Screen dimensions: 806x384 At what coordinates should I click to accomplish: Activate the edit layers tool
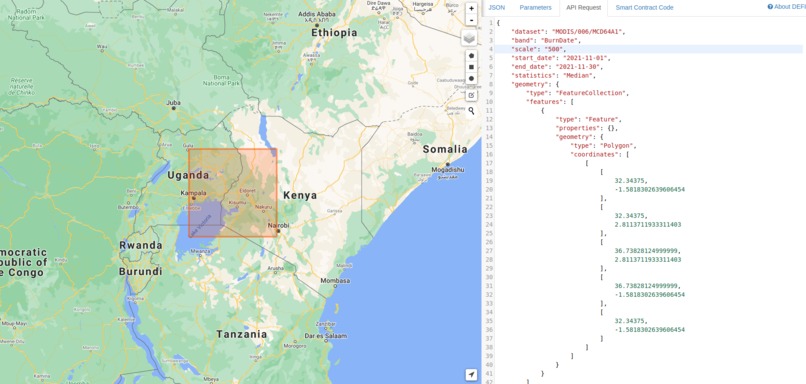(471, 95)
